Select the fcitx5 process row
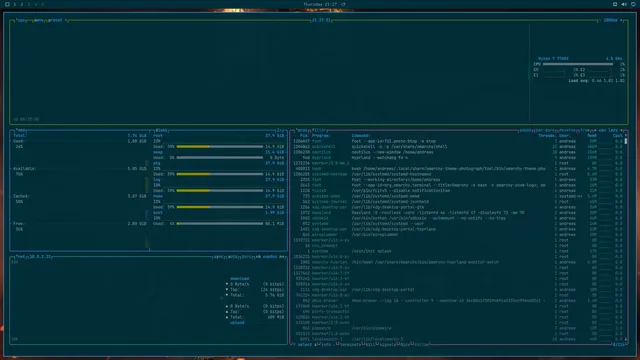Screen dimensions: 640x360 pos(458,191)
